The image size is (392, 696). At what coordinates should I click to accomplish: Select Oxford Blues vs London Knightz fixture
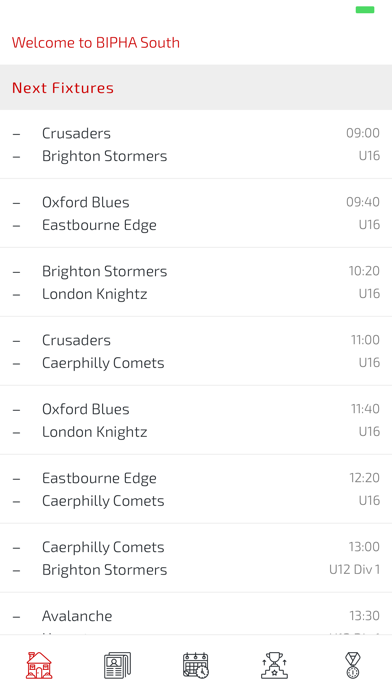click(196, 420)
